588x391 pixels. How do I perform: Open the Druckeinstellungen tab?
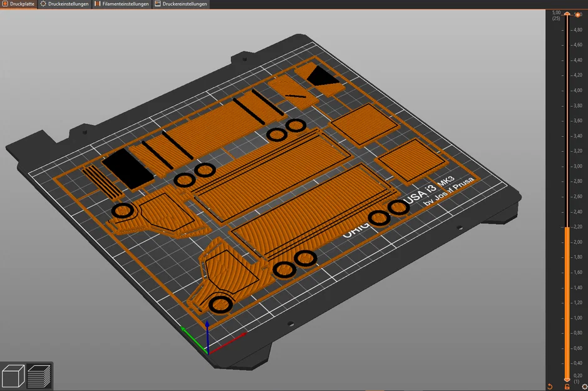point(64,4)
